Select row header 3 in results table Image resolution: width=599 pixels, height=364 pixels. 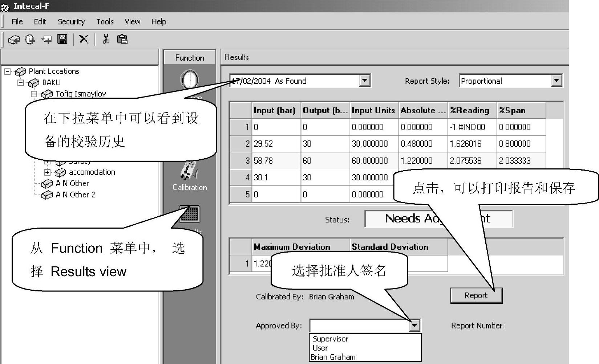click(241, 161)
